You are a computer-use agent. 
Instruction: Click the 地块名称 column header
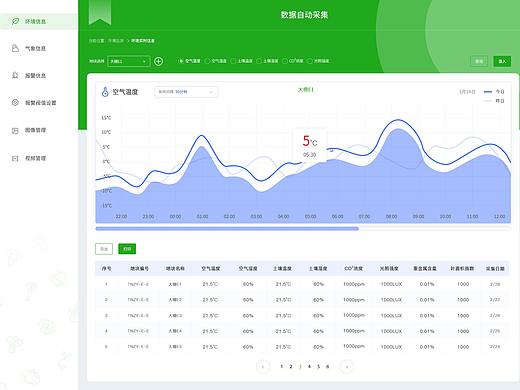tap(175, 268)
